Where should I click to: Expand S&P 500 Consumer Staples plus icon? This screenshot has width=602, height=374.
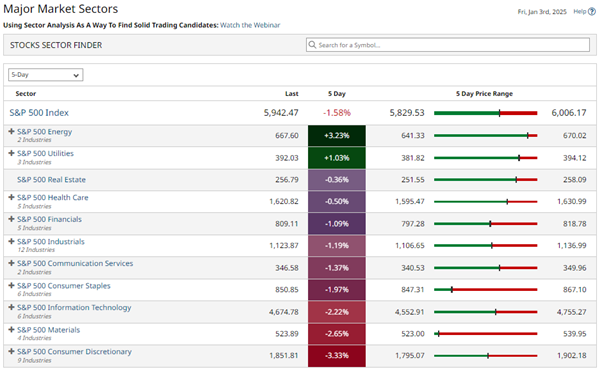12,286
